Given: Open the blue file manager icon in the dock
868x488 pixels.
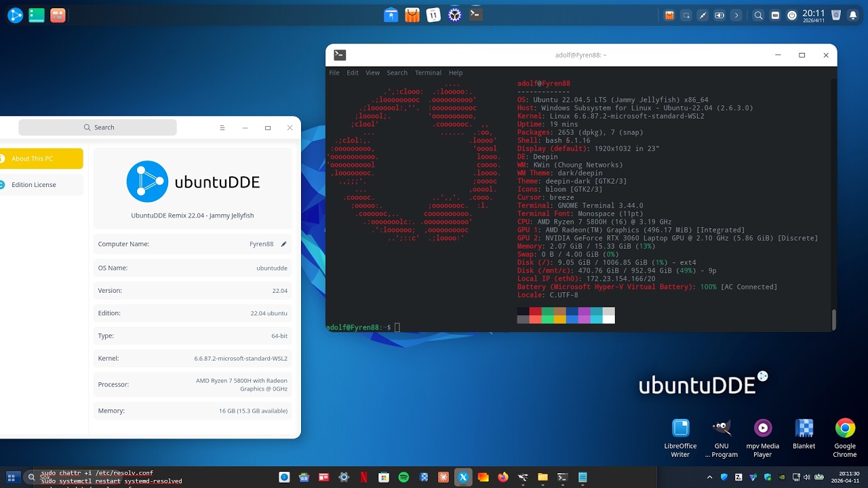Looking at the screenshot, I should pos(391,15).
